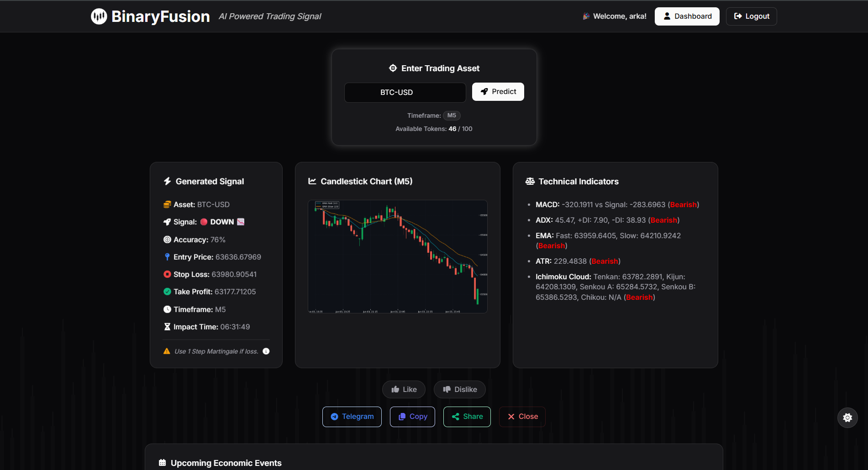Click the Bearish label on the ATR line
Image resolution: width=868 pixels, height=470 pixels.
pos(605,261)
